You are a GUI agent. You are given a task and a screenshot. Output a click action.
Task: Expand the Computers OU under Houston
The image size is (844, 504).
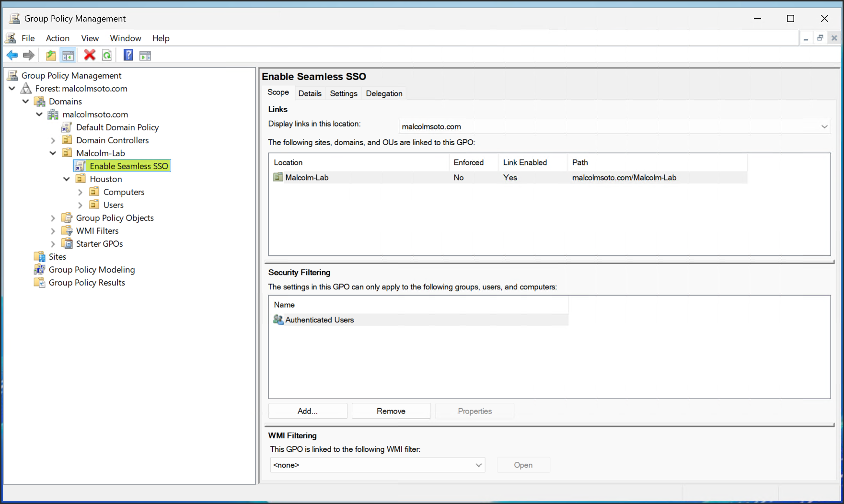(x=80, y=192)
